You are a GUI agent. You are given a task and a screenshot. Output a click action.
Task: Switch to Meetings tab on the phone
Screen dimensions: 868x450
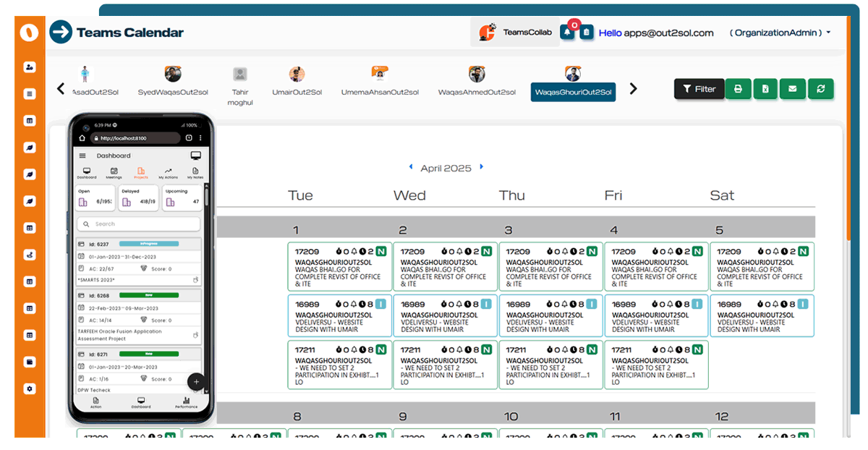pyautogui.click(x=114, y=173)
